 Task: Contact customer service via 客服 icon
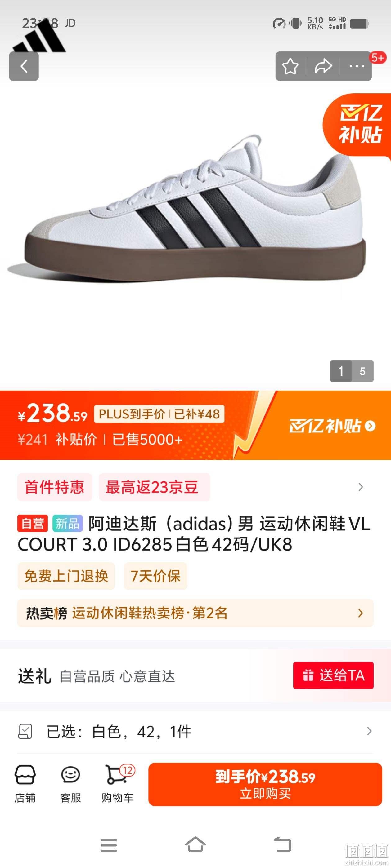pos(70,784)
